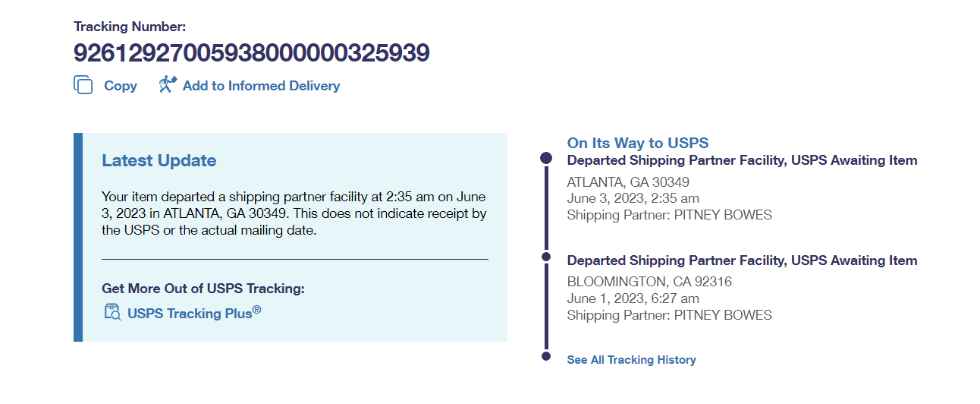The height and width of the screenshot is (404, 980).
Task: Click the bottom timeline dot beside tracking history
Action: tap(545, 356)
